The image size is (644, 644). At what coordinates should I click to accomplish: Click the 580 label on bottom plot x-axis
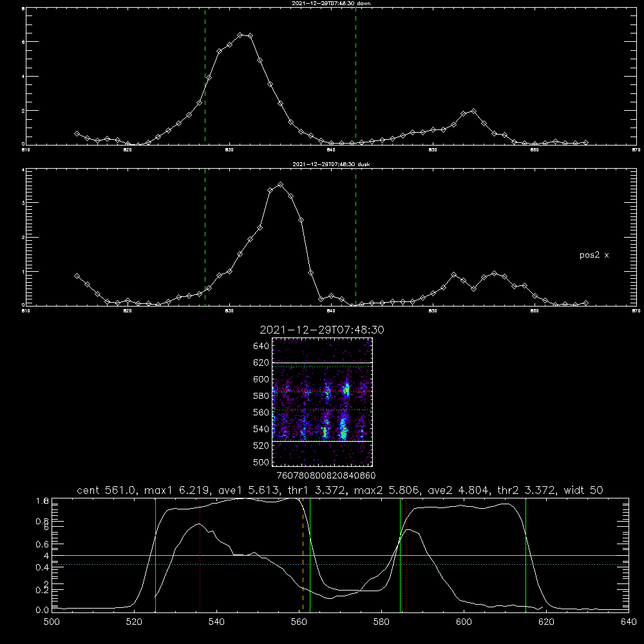point(381,622)
